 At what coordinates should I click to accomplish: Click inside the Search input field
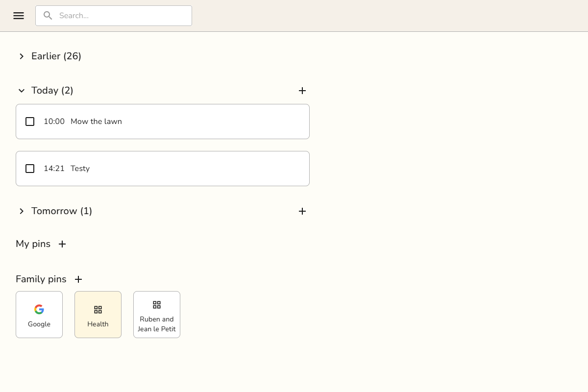point(114,16)
